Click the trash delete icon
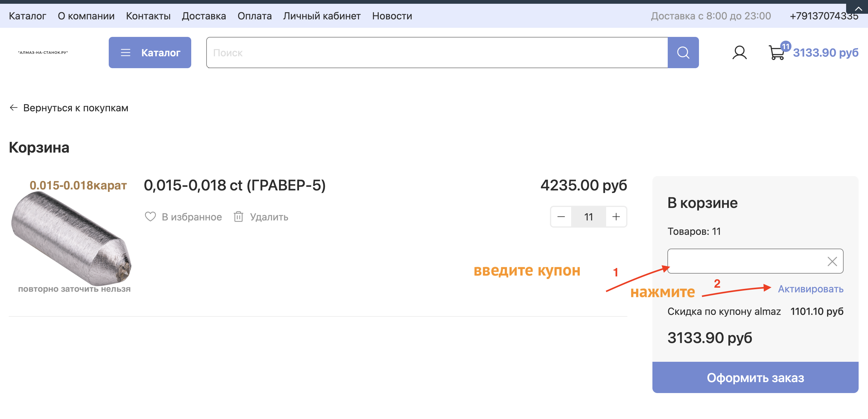868x419 pixels. pyautogui.click(x=238, y=216)
